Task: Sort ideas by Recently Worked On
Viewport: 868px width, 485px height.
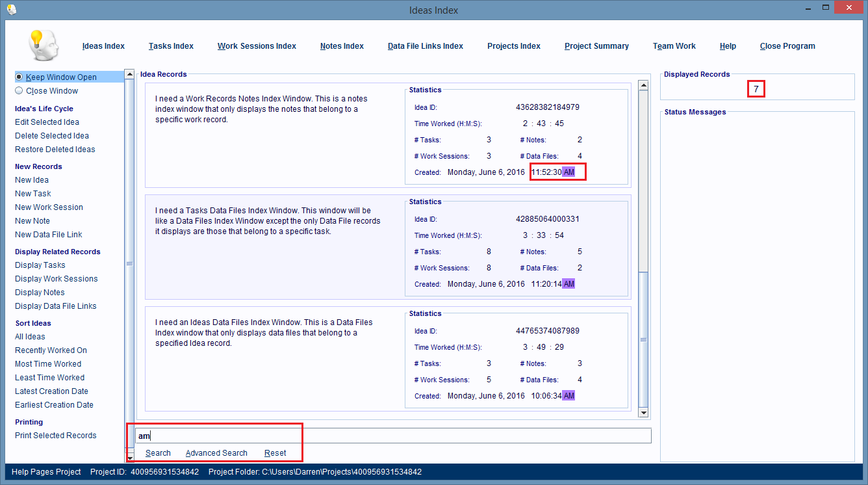Action: (x=51, y=350)
